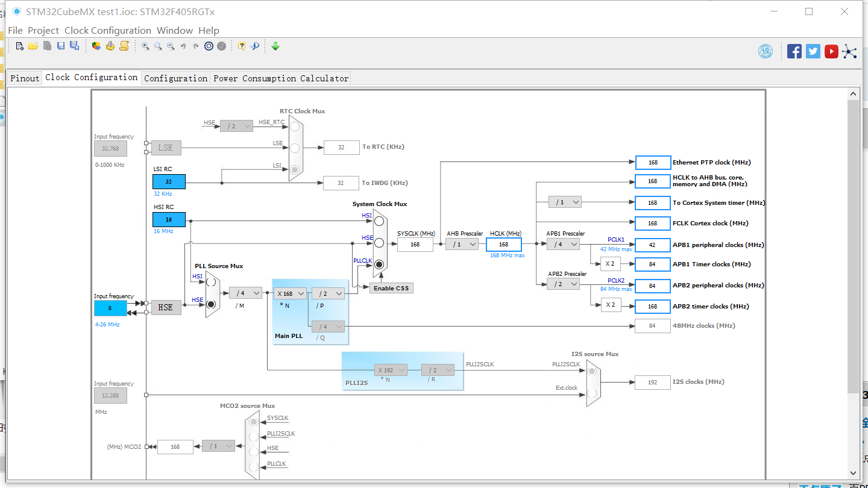Click the Redo arrow toolbar icon
Screen dimensions: 868x488
196,46
